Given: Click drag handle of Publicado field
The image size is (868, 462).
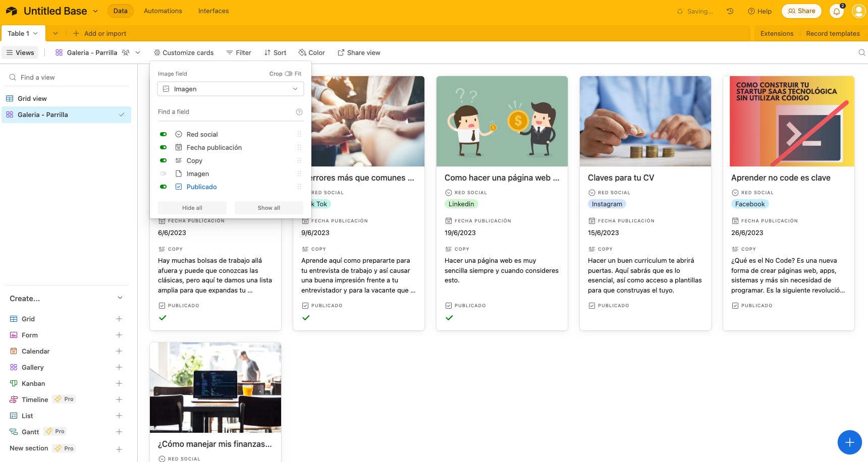Looking at the screenshot, I should click(299, 187).
